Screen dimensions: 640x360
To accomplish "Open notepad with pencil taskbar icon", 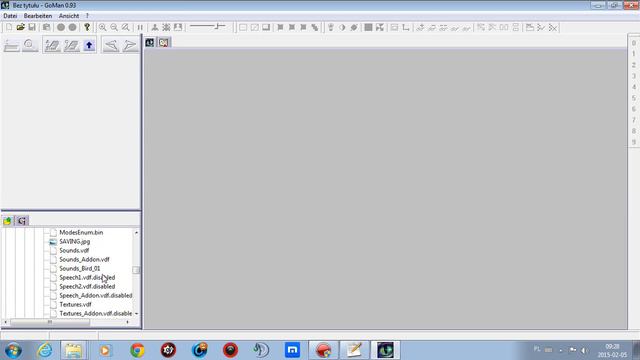I will click(x=354, y=350).
